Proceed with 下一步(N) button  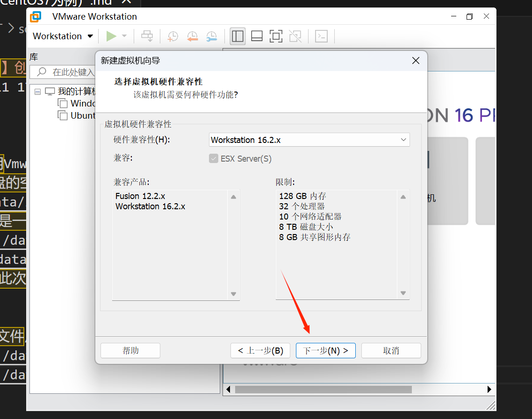326,350
